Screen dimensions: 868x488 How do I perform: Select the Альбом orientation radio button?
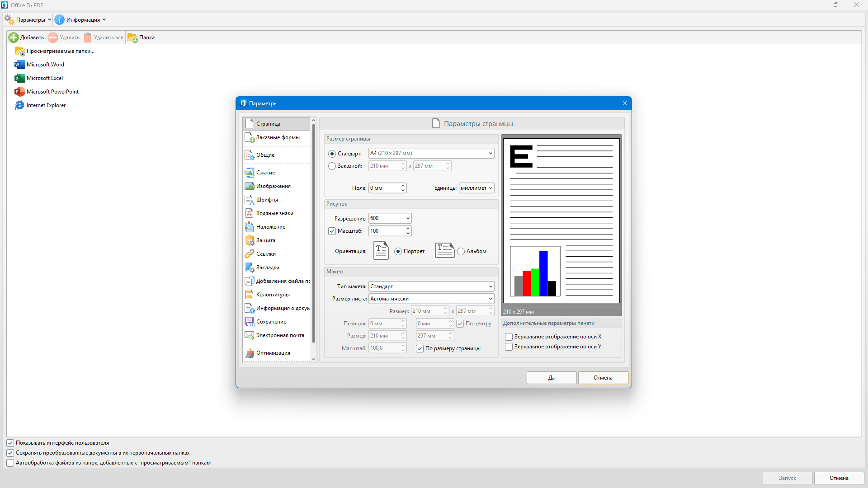point(461,252)
